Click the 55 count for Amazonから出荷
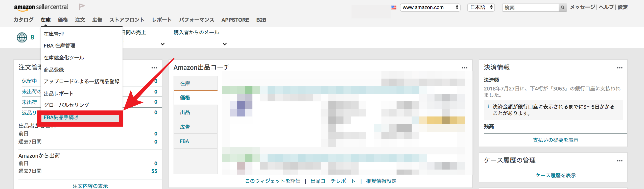 pos(154,171)
